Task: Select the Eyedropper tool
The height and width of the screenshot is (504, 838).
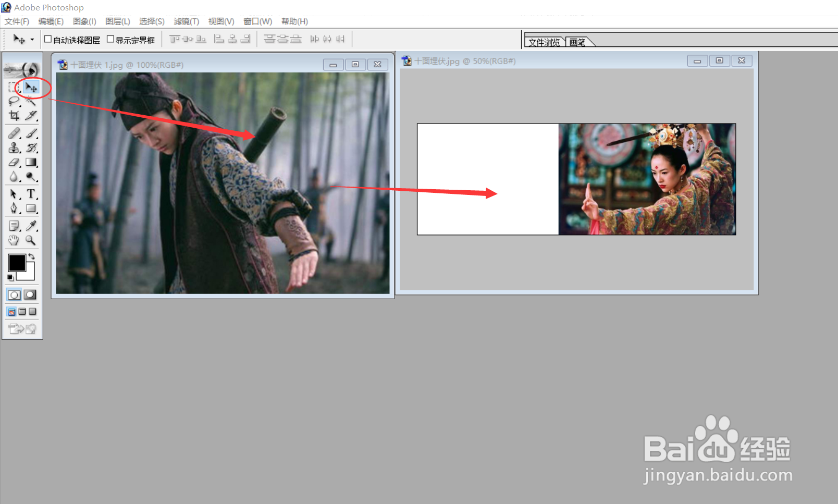Action: point(31,226)
